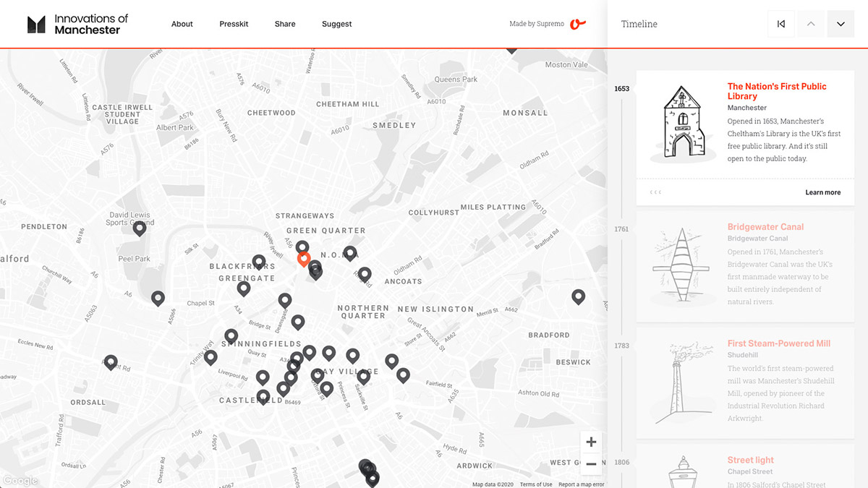Jump to the 1783 timeline marker
Screen dimensions: 868x488
[x=621, y=346]
